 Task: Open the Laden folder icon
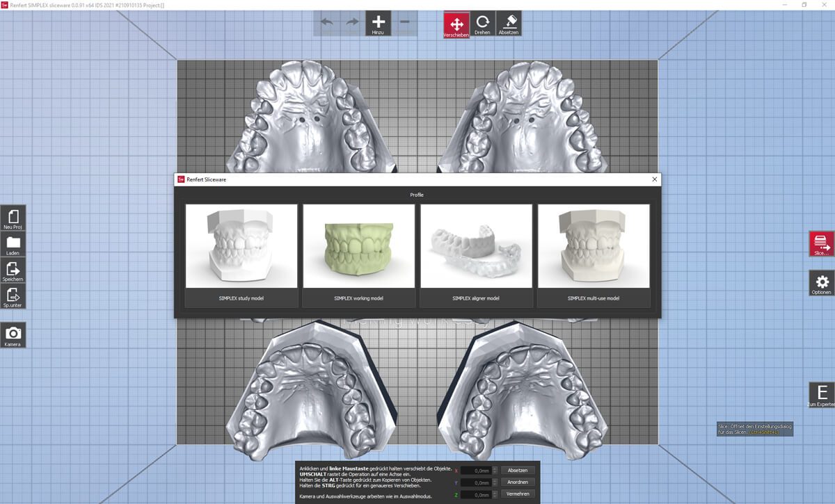13,244
